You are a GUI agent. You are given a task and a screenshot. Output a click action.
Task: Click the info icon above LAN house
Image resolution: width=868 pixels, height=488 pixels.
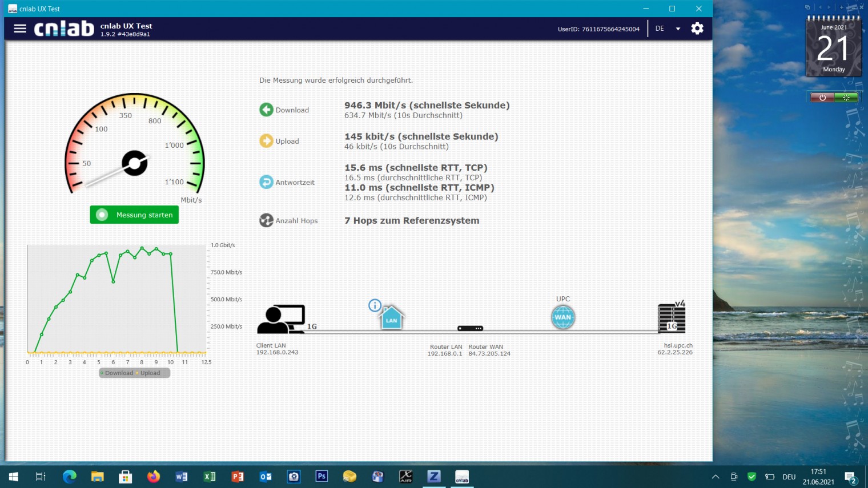[375, 305]
